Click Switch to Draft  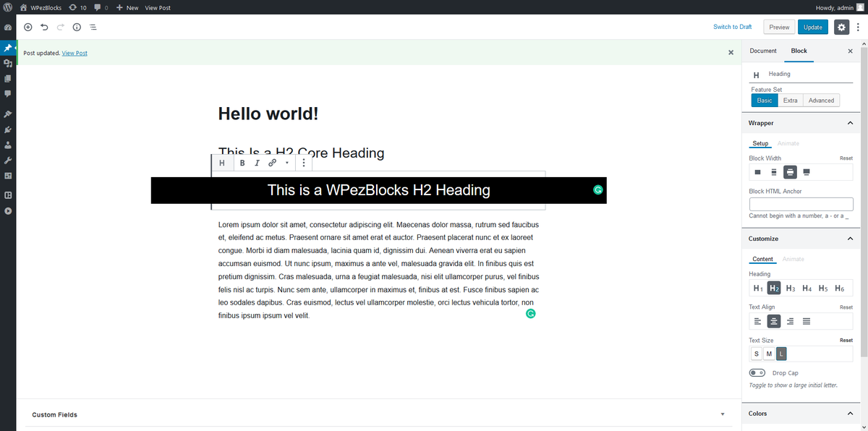[733, 27]
